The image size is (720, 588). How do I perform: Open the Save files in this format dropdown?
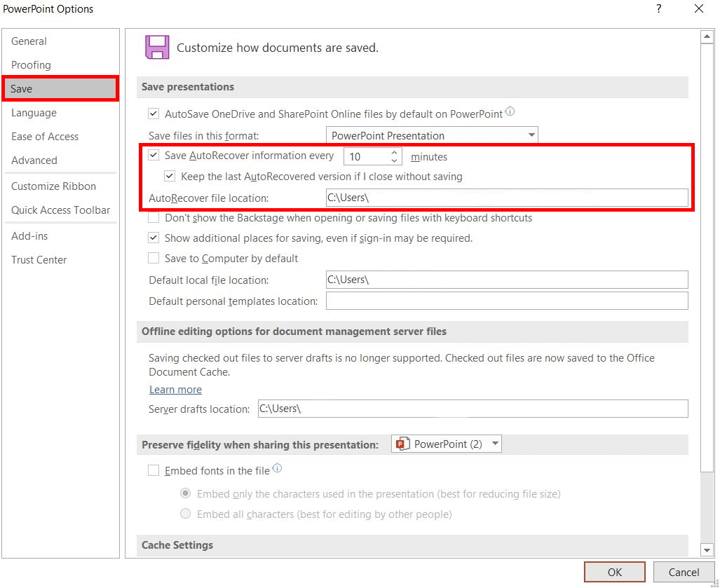[x=531, y=135]
